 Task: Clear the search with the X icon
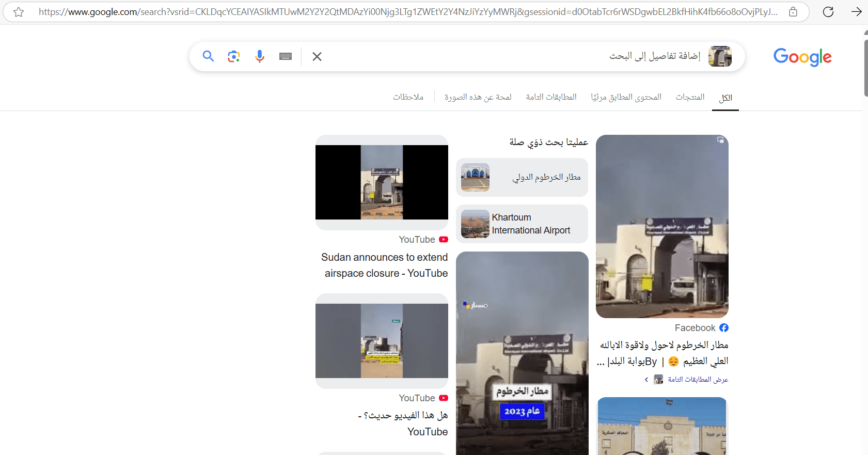317,57
